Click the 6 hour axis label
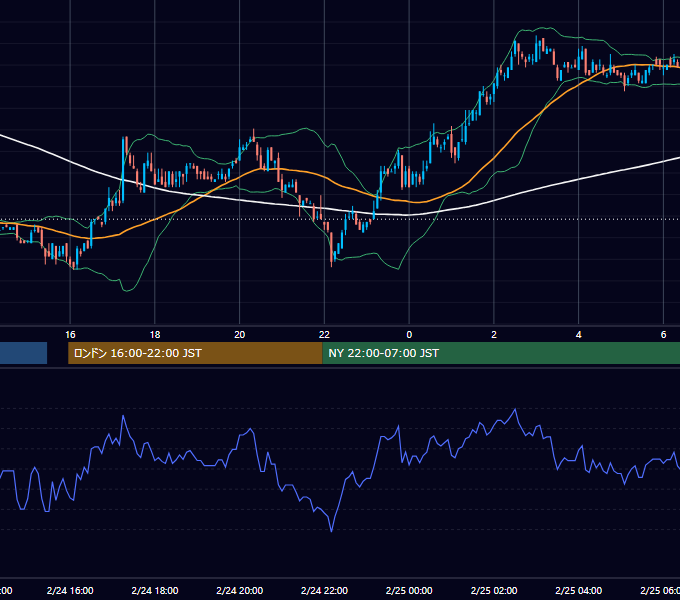Screen dimensions: 680x600 click(x=663, y=335)
